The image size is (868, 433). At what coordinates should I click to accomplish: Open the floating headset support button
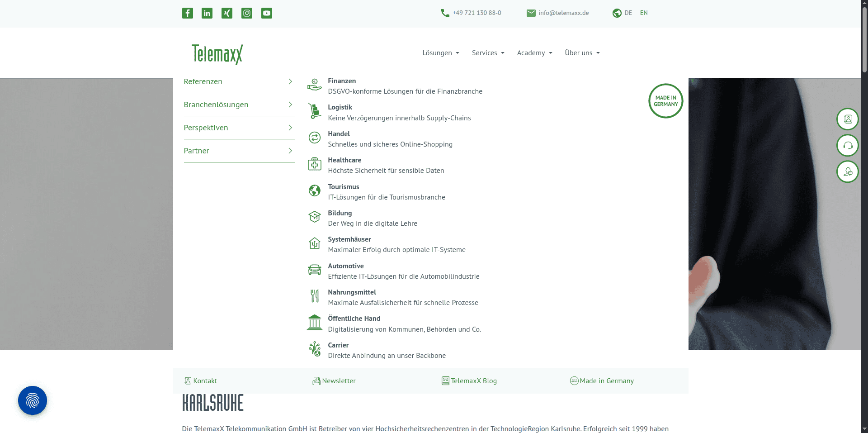pyautogui.click(x=848, y=145)
